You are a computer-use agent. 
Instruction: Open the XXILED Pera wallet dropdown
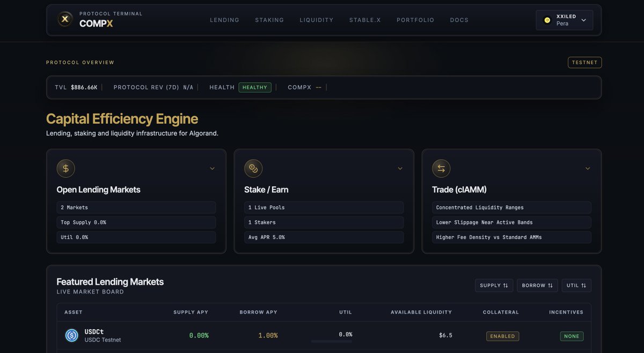coord(565,20)
